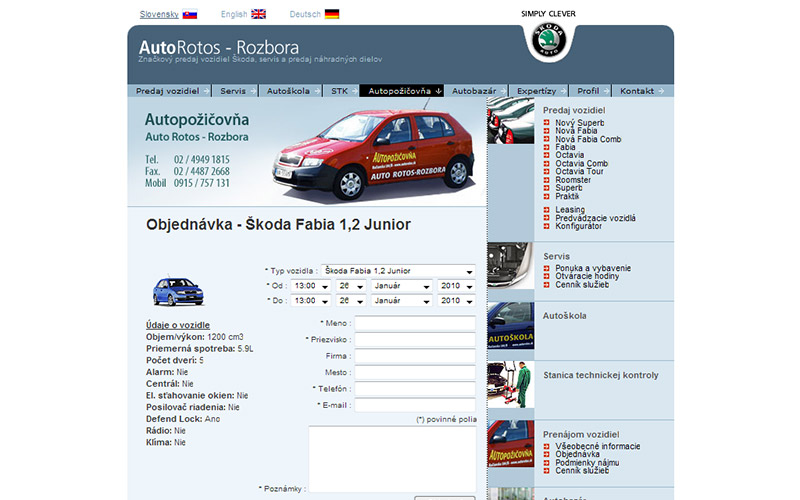800x500 pixels.
Task: Click the red arrow bullet beside Objednávka
Action: (x=546, y=454)
